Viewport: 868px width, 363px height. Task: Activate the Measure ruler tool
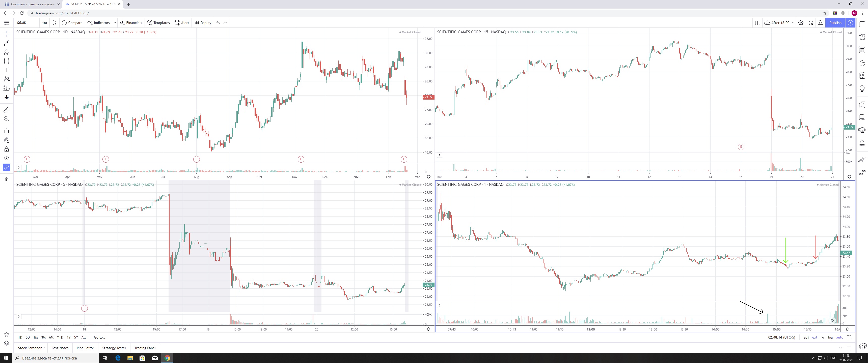(6, 110)
